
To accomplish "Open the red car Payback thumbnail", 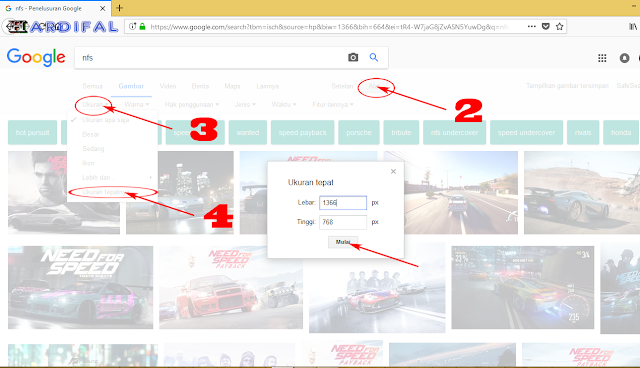I will click(x=231, y=287).
